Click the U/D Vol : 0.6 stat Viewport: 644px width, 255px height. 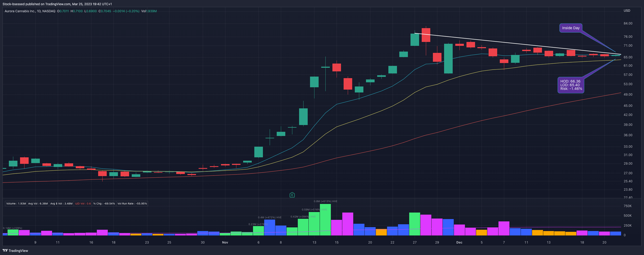click(83, 204)
